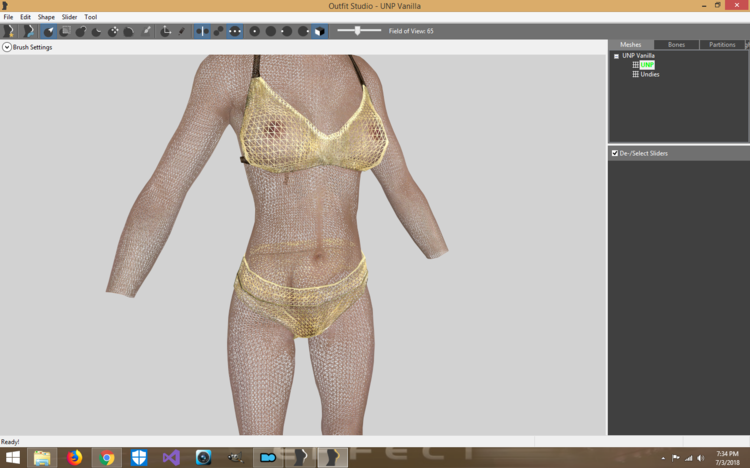Screen dimensions: 750x468
Task: Choose the Move brush tool
Action: pos(113,31)
